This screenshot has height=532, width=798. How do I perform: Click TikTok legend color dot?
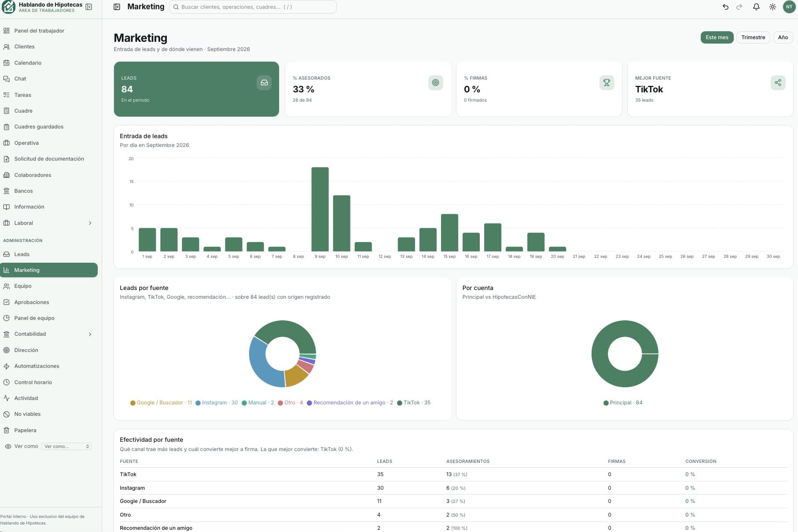(x=400, y=403)
